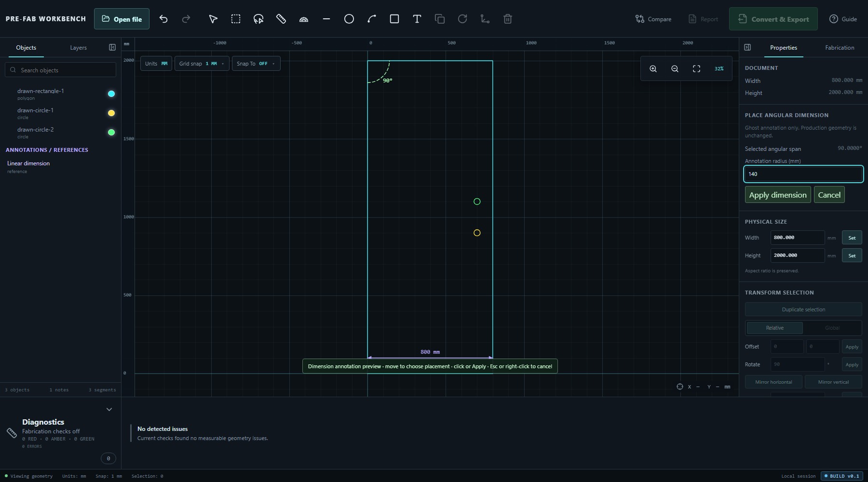Select Global transform mode

(x=832, y=328)
